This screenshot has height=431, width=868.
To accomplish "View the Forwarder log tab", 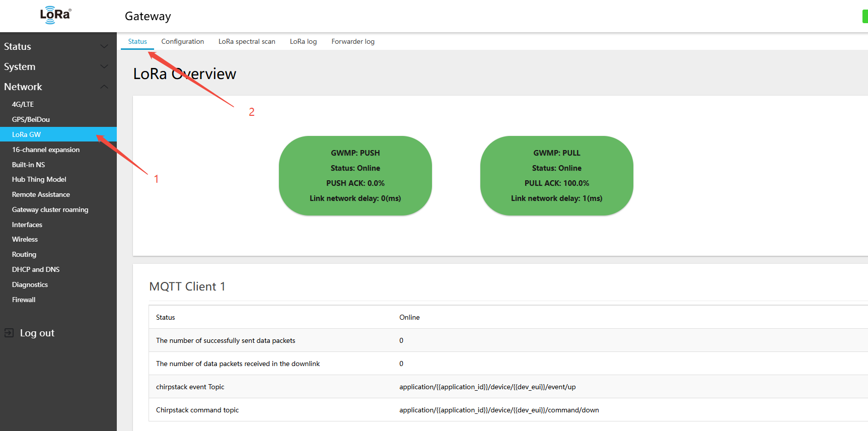I will pyautogui.click(x=352, y=41).
